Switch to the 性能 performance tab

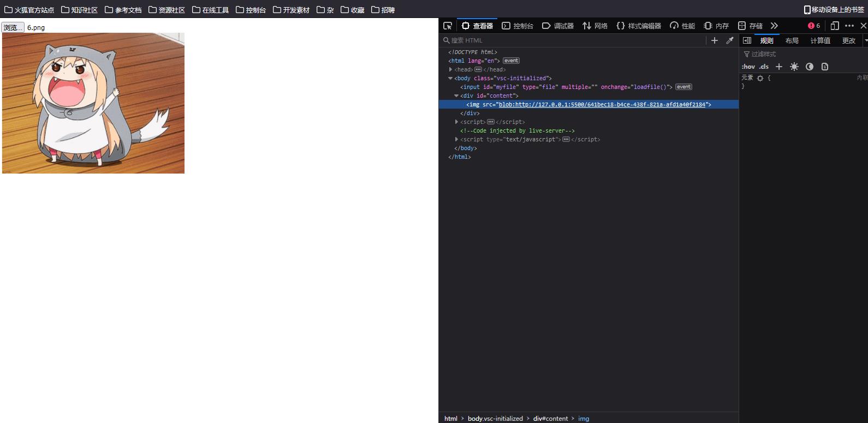[x=682, y=26]
